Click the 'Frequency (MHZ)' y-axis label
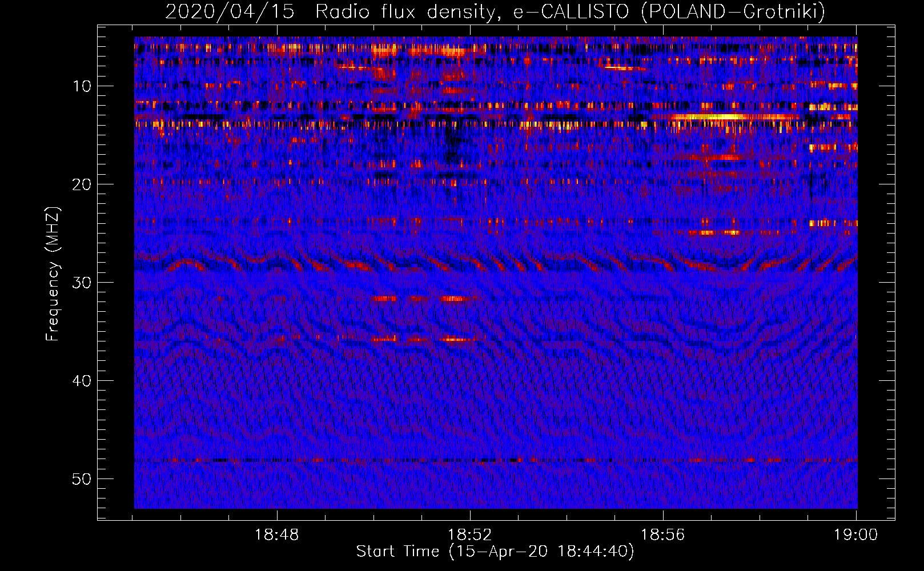Screen dimensions: 924x571 [53, 274]
